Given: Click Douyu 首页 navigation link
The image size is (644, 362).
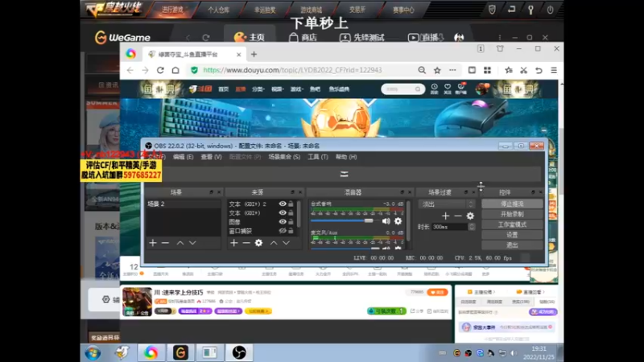Looking at the screenshot, I should coord(224,89).
